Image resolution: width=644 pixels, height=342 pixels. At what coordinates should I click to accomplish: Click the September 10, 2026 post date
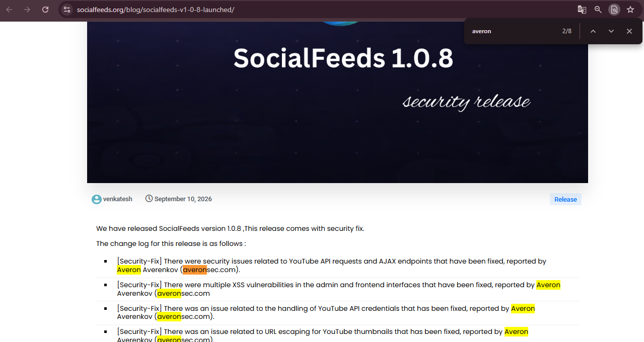183,199
